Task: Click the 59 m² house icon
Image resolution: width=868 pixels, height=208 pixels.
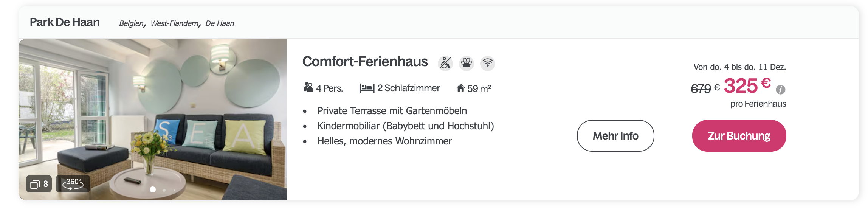Action: pos(460,88)
